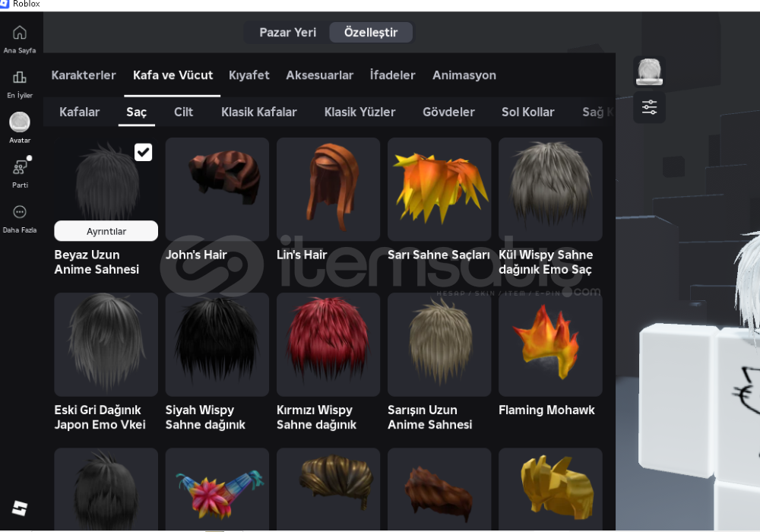Click the John's Hair item name

pyautogui.click(x=196, y=255)
